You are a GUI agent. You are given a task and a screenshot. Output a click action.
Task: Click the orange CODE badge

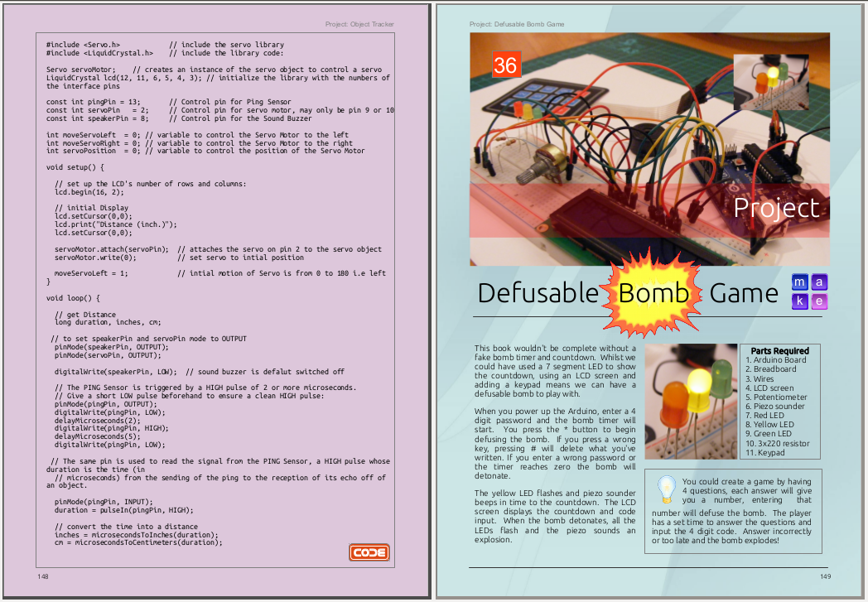369,552
